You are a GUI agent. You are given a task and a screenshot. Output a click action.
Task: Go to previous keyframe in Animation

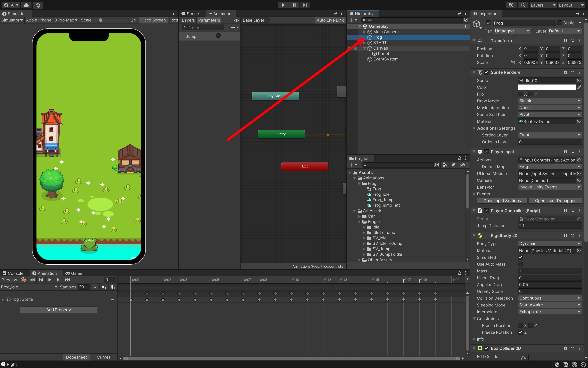41,280
